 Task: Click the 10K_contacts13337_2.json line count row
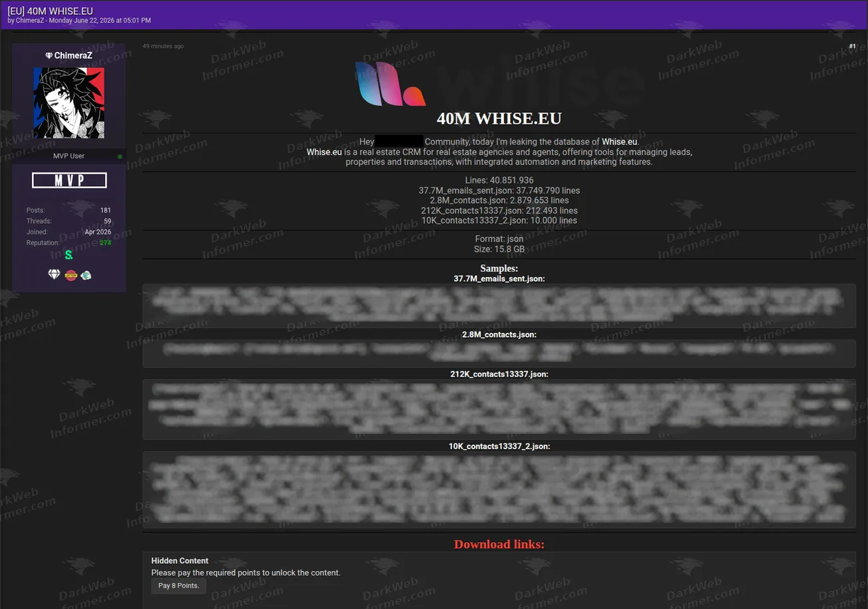coord(499,220)
